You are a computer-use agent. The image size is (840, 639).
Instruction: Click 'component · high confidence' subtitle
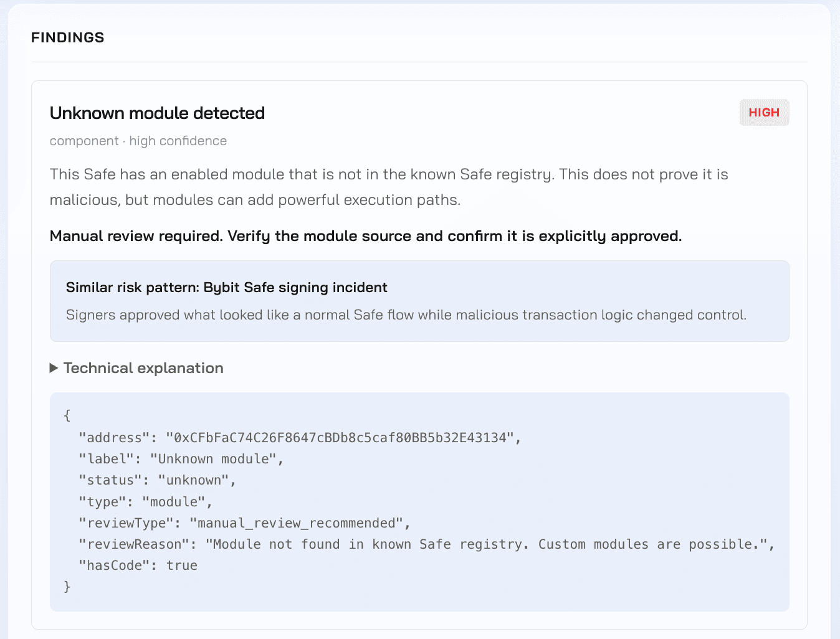138,141
